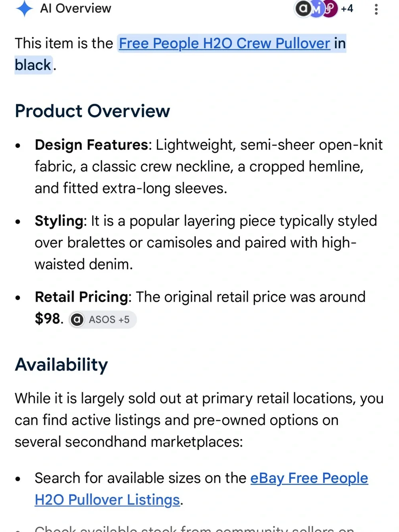Click the sold out availability paragraph
399x532 pixels.
click(199, 420)
